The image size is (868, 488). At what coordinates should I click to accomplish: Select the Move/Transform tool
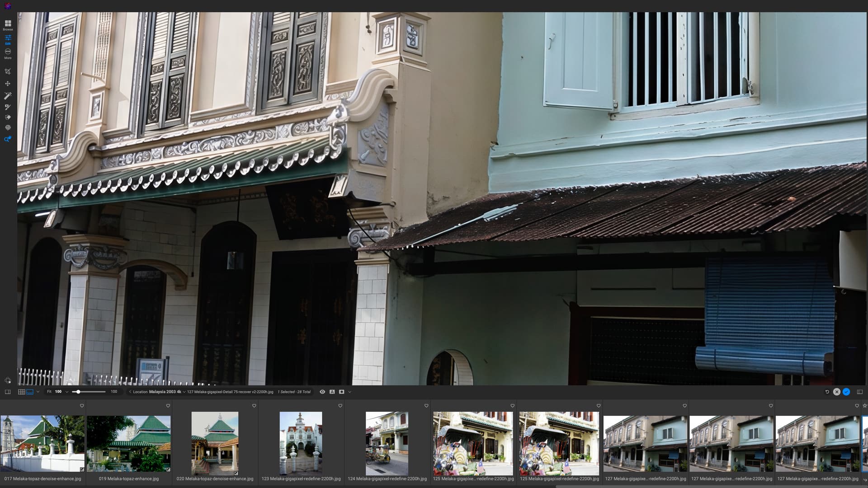[x=8, y=84]
